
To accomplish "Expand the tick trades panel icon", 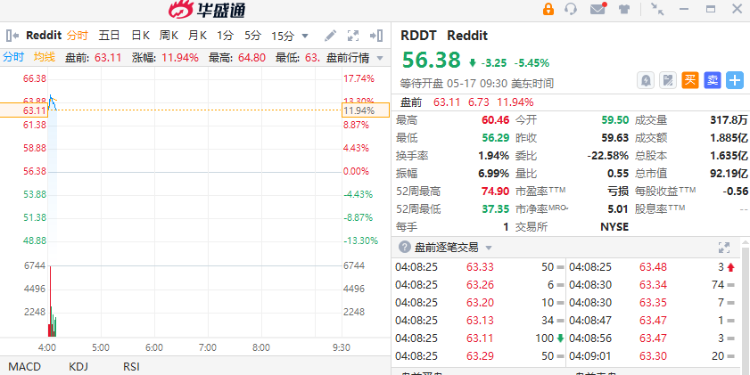I will [724, 248].
